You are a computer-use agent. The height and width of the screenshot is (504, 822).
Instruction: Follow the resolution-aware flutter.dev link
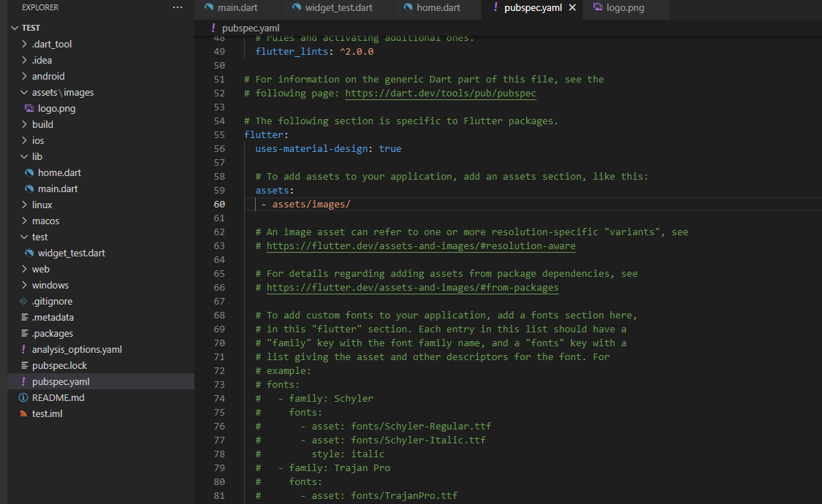[x=420, y=245]
